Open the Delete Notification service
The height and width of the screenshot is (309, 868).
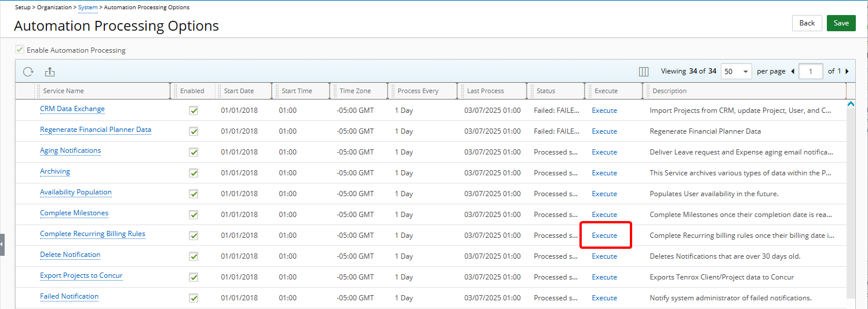click(x=70, y=255)
